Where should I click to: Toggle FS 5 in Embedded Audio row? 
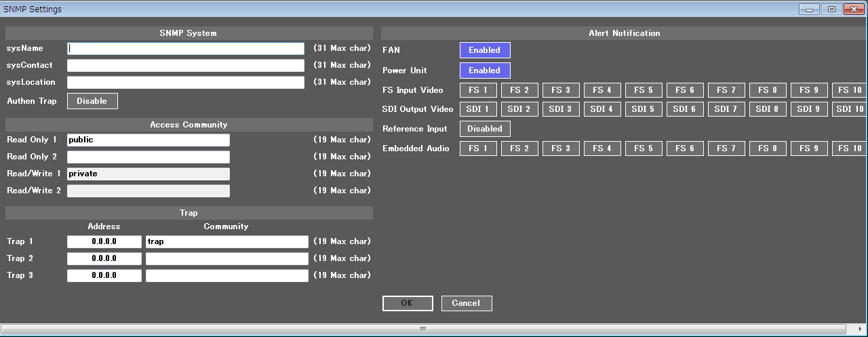644,148
